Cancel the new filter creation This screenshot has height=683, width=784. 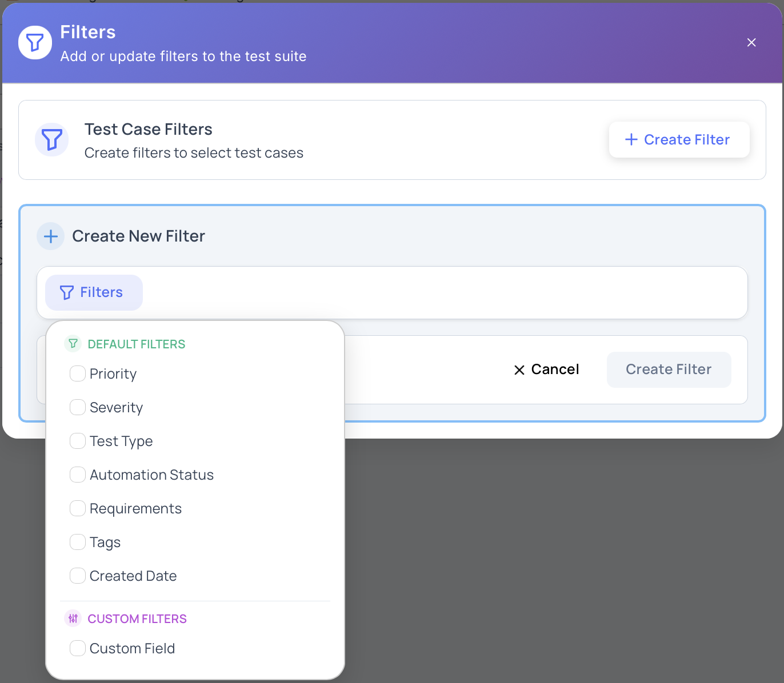546,369
